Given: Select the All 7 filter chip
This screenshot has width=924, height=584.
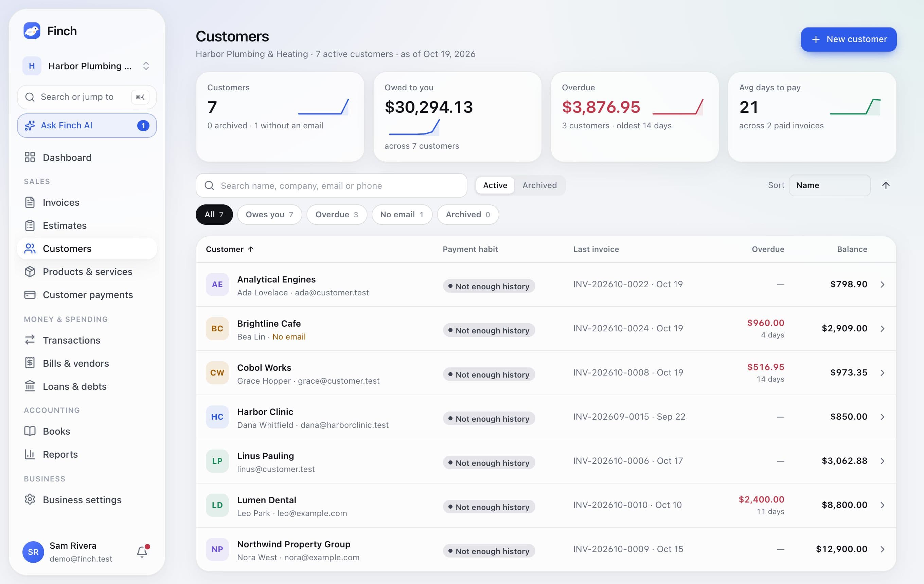Looking at the screenshot, I should (214, 214).
